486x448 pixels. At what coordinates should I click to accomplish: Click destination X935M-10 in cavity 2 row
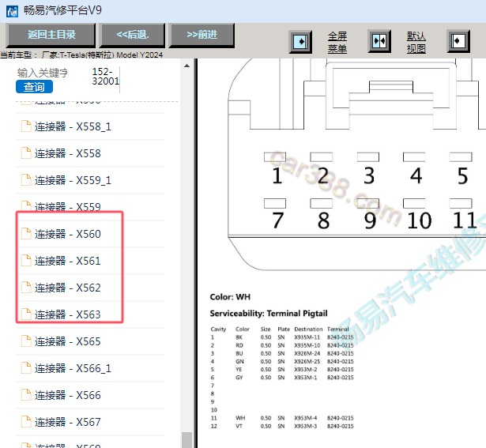coord(307,345)
